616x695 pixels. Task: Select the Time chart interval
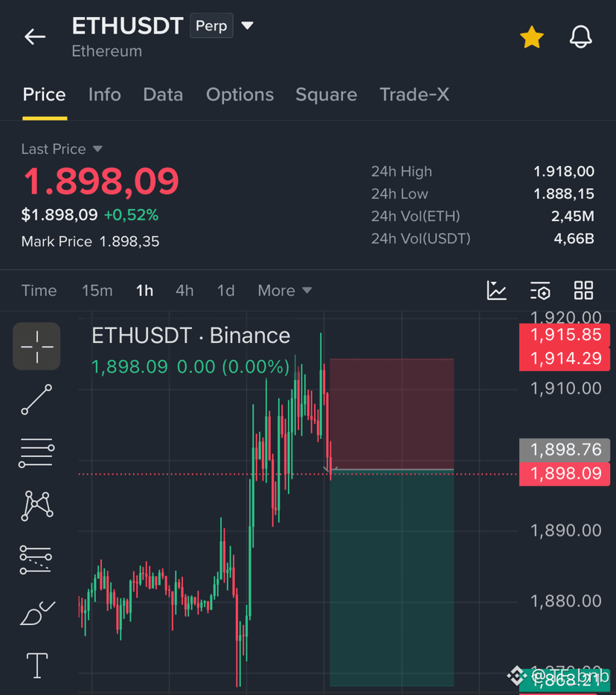[x=39, y=291]
